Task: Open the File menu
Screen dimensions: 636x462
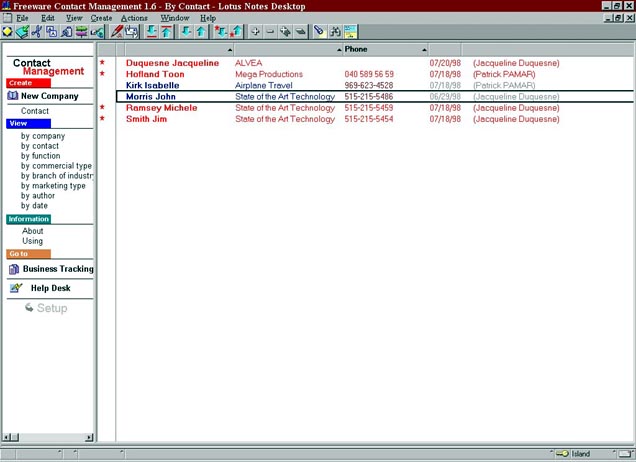Action: coord(22,18)
